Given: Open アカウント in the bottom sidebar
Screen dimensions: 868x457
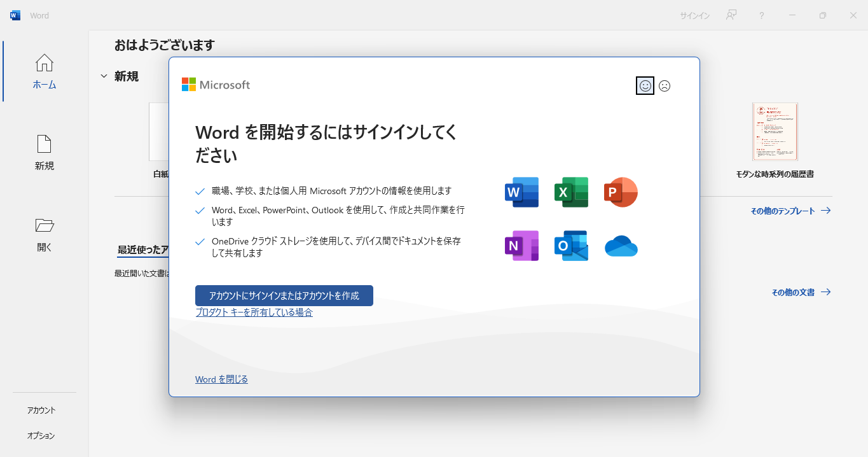Looking at the screenshot, I should pos(41,411).
